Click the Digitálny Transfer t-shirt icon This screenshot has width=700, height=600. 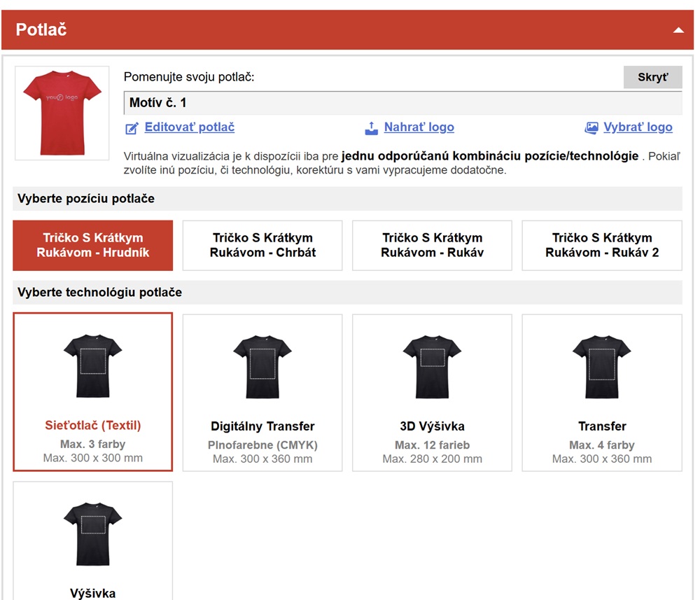[x=262, y=367]
